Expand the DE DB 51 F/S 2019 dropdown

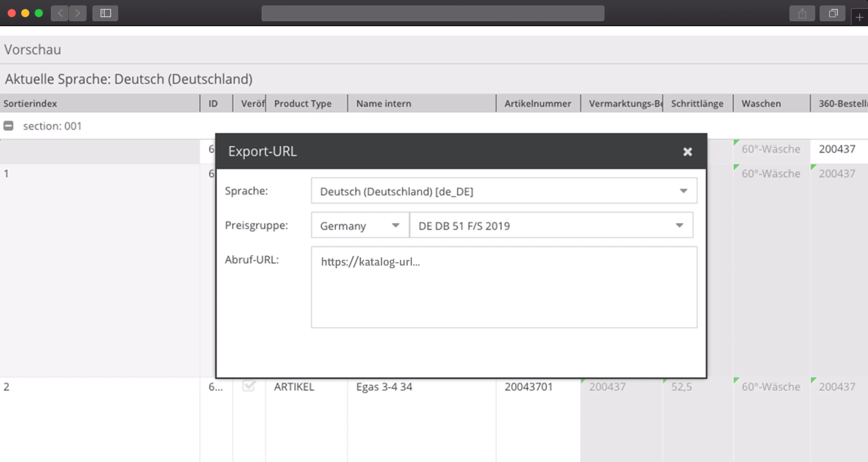tap(680, 225)
